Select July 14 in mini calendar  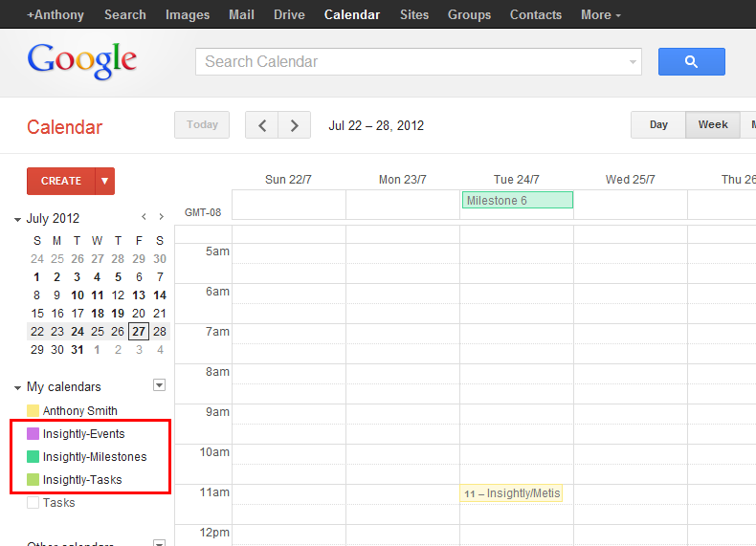tap(160, 295)
